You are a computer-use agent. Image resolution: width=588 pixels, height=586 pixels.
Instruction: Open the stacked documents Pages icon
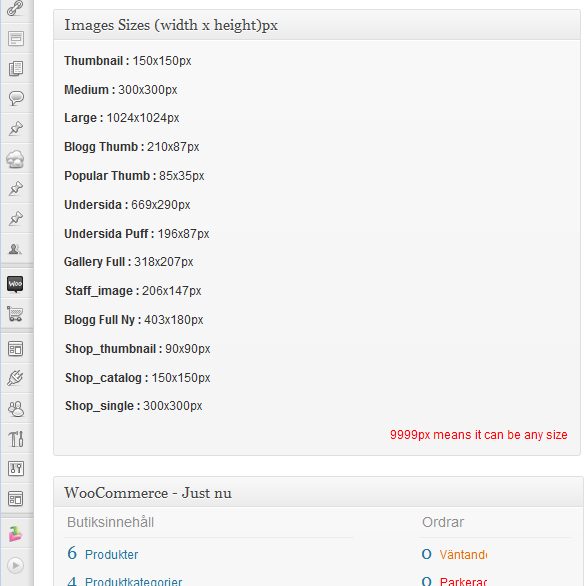pyautogui.click(x=16, y=69)
